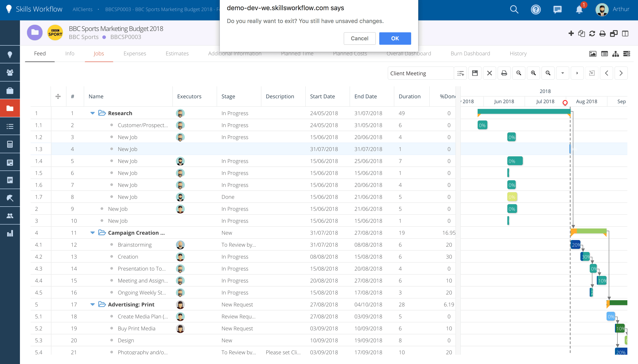The image size is (638, 364).
Task: Click the Client Meeting input field
Action: tap(420, 73)
